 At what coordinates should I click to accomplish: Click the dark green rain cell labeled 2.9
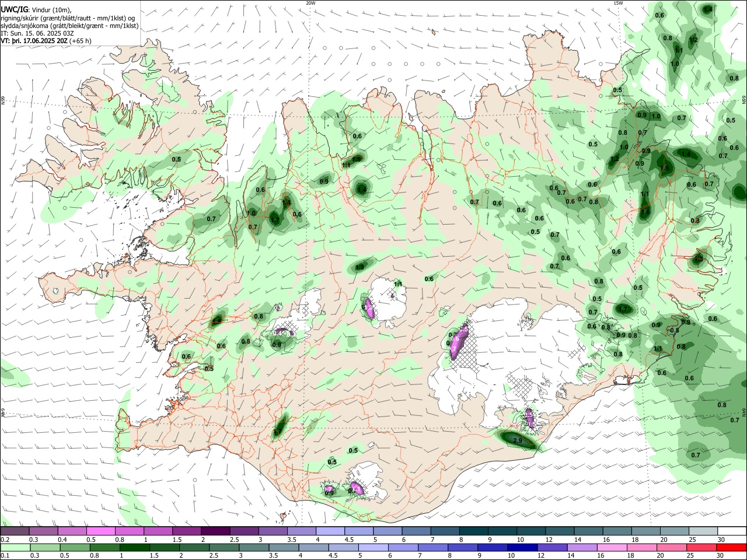[x=517, y=440]
